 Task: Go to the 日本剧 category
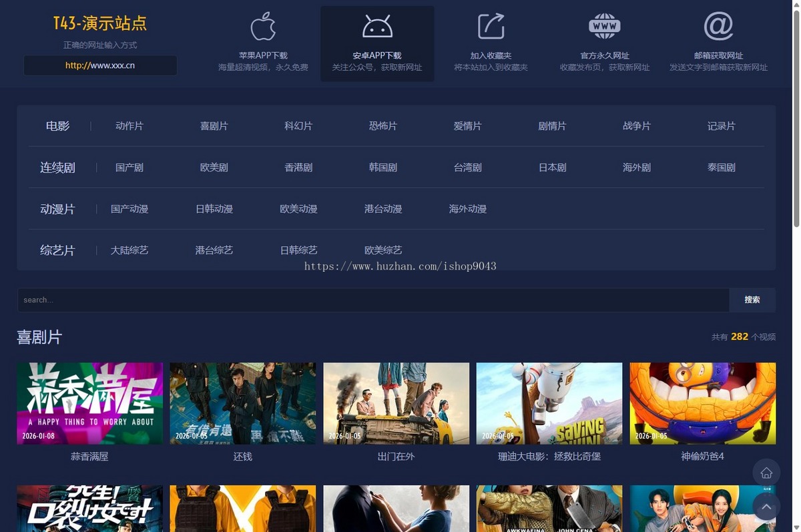click(552, 168)
